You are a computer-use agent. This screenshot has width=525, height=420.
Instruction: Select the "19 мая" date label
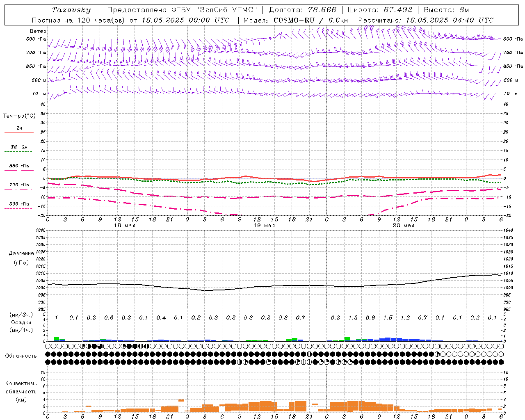coord(264,226)
